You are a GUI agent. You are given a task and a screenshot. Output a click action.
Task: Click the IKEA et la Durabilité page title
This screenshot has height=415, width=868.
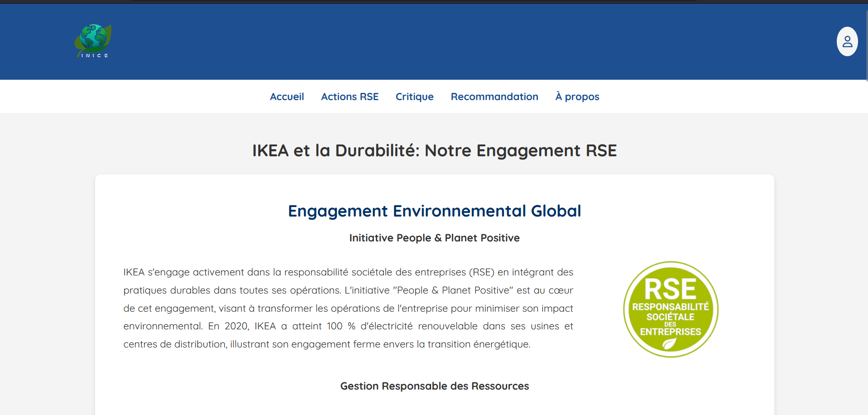tap(434, 150)
